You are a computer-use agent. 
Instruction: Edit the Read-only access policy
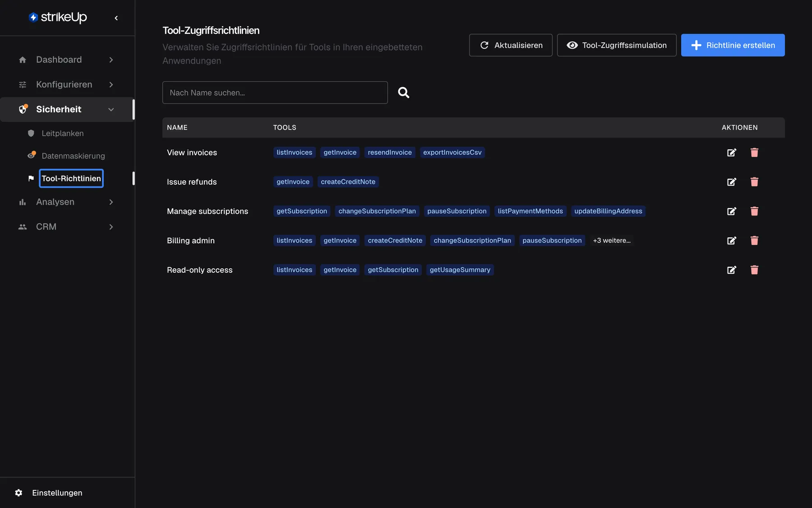click(x=732, y=270)
